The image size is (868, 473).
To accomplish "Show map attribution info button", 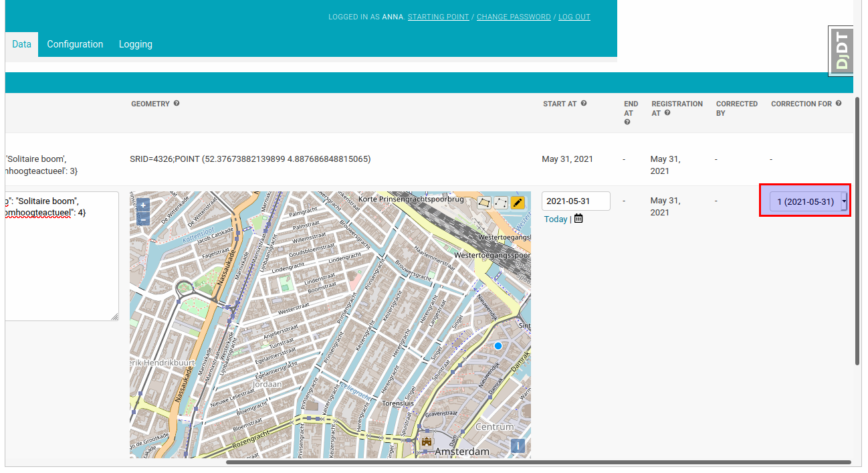I will 518,446.
